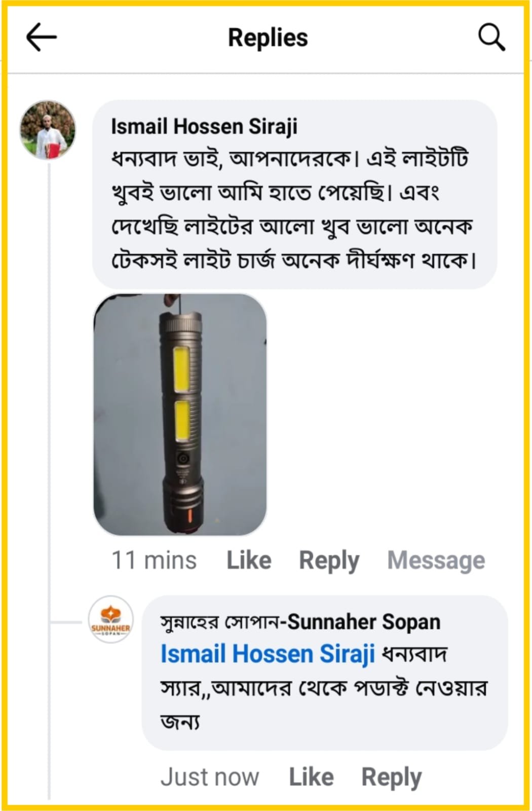Screen dimensions: 532x811
Task: Message the commenter Ismail Hossen Siraji
Action: pyautogui.click(x=436, y=561)
